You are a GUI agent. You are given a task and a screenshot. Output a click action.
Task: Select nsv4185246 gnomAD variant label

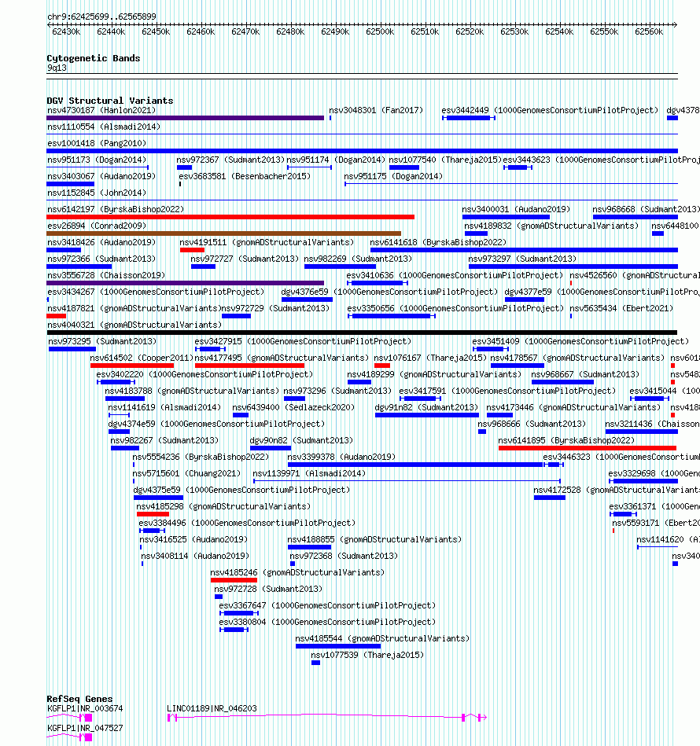click(x=297, y=573)
